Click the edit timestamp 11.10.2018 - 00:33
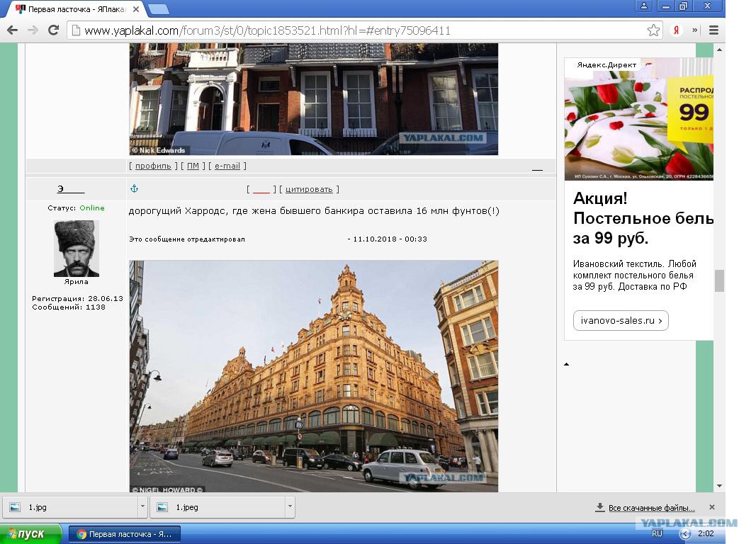756x544 pixels. coord(390,239)
